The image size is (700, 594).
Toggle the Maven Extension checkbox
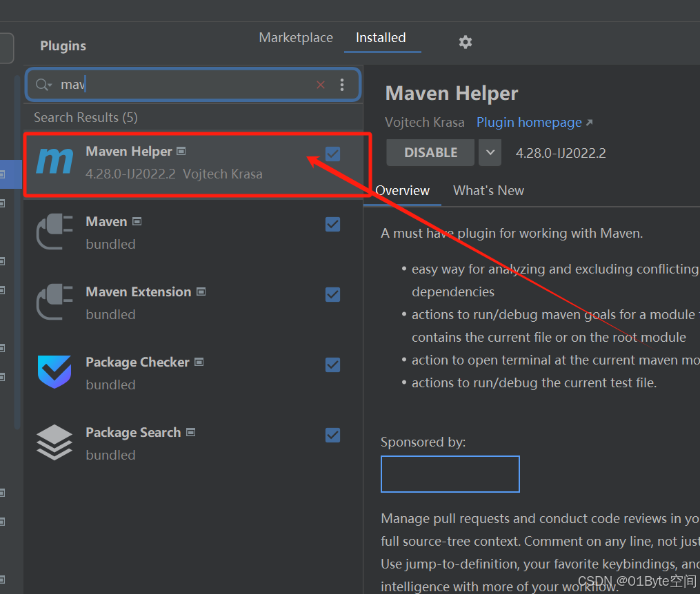click(x=332, y=294)
